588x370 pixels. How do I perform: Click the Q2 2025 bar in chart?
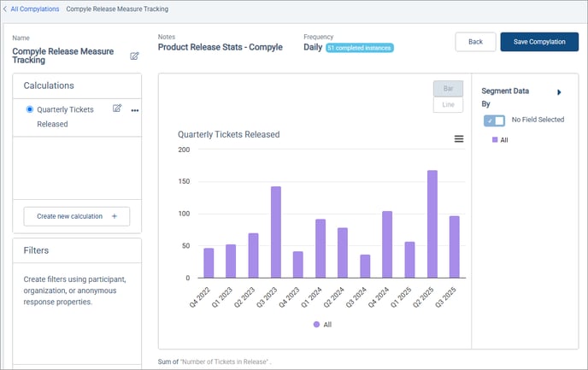tap(432, 224)
